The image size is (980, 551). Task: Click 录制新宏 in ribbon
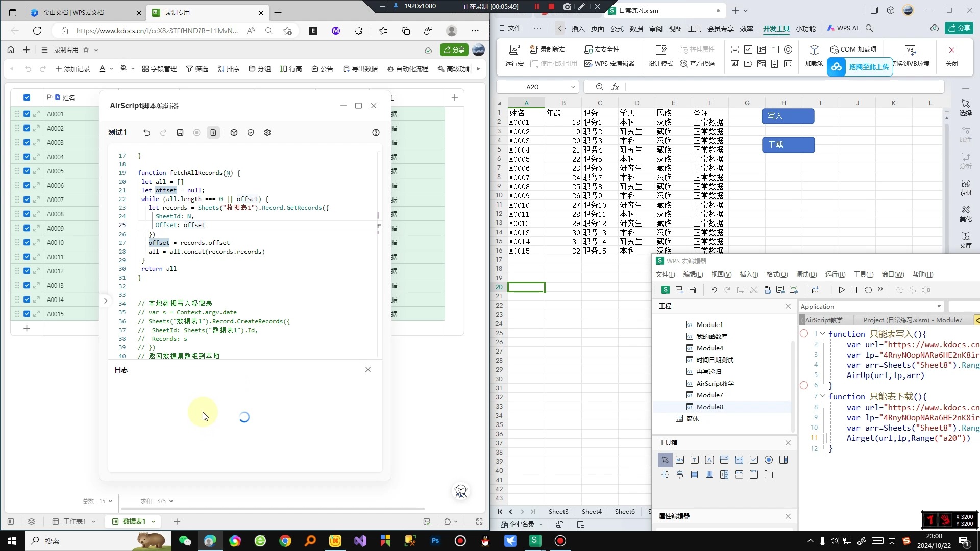pyautogui.click(x=548, y=49)
